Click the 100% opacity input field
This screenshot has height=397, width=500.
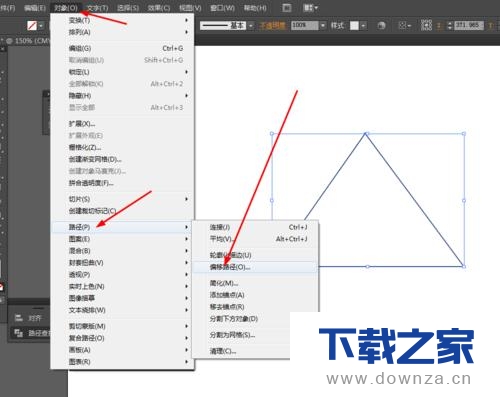pyautogui.click(x=305, y=26)
